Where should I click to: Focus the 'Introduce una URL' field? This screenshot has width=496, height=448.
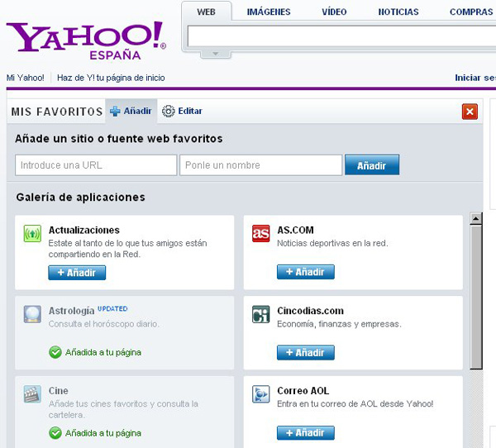pyautogui.click(x=96, y=165)
